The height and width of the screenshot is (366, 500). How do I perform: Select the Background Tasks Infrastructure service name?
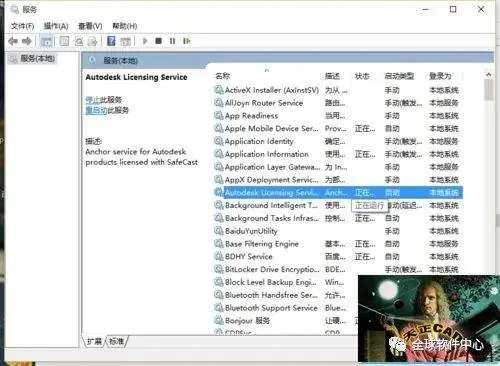coord(272,218)
